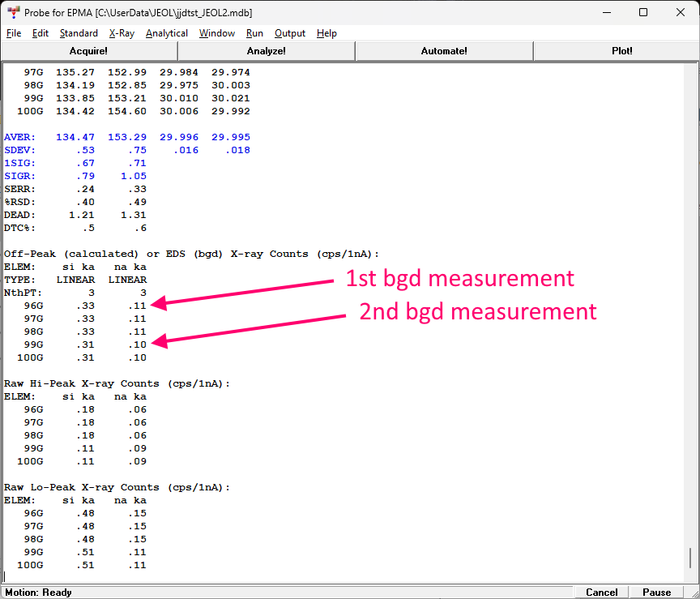Viewport: 700px width, 599px height.
Task: Open the Run menu
Action: click(x=254, y=33)
